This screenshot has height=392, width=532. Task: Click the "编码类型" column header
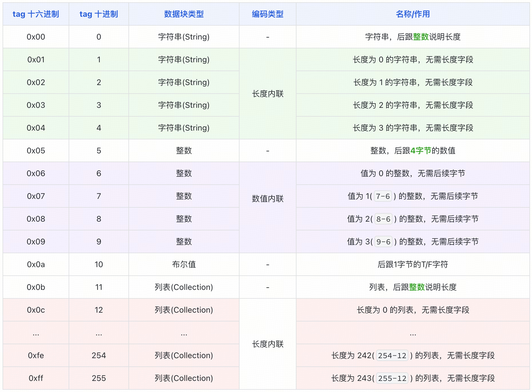[x=267, y=14]
